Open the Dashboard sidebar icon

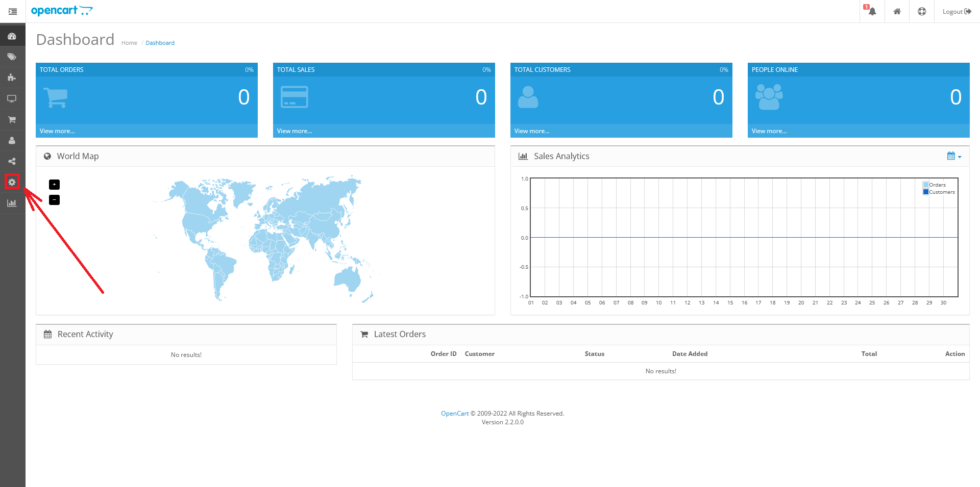point(12,36)
